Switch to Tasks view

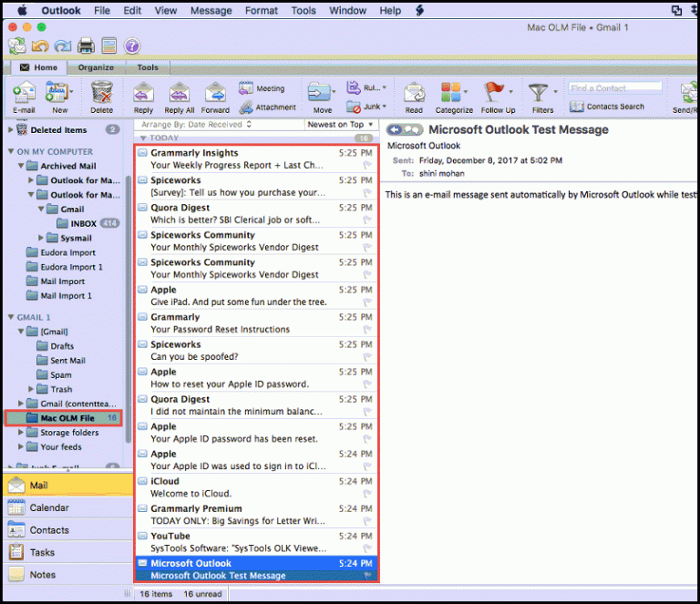pyautogui.click(x=67, y=552)
